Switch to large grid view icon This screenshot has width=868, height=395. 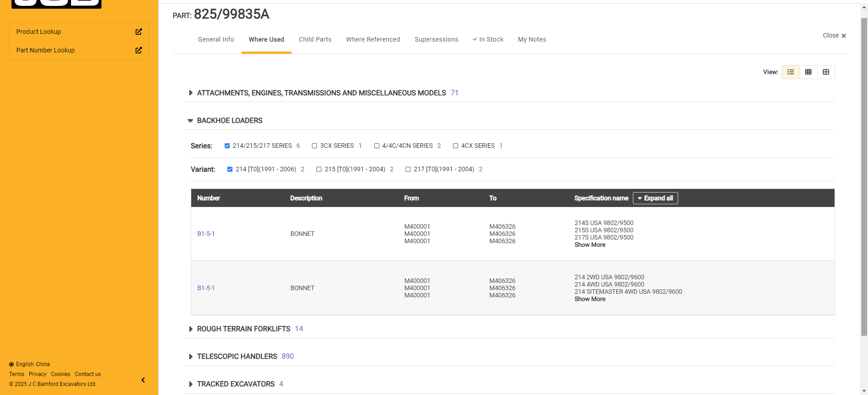coord(826,72)
